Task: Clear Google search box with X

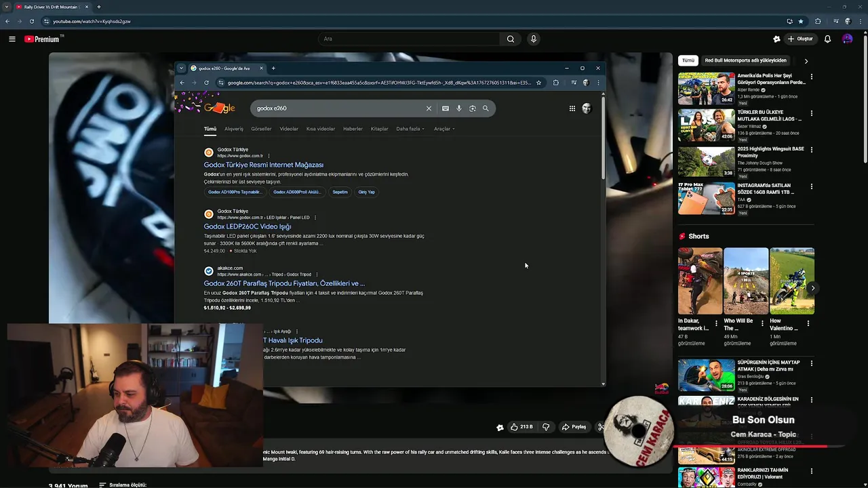Action: click(429, 108)
